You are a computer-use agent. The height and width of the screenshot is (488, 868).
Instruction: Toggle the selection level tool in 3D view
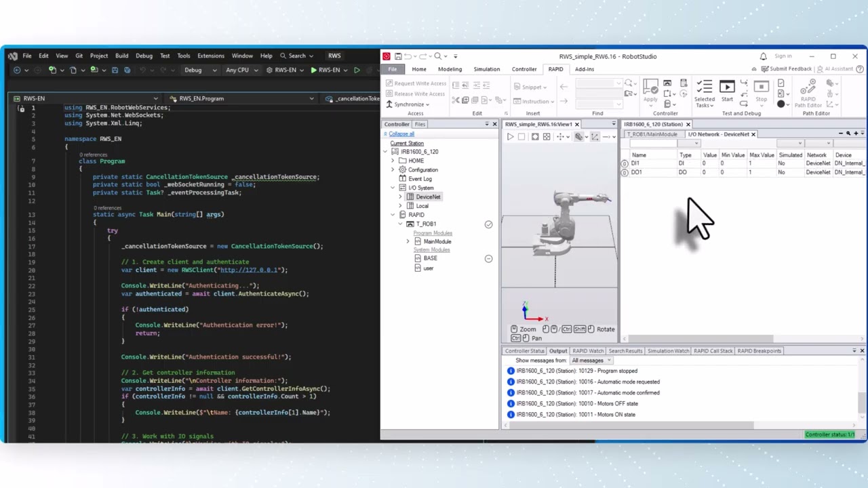(580, 137)
